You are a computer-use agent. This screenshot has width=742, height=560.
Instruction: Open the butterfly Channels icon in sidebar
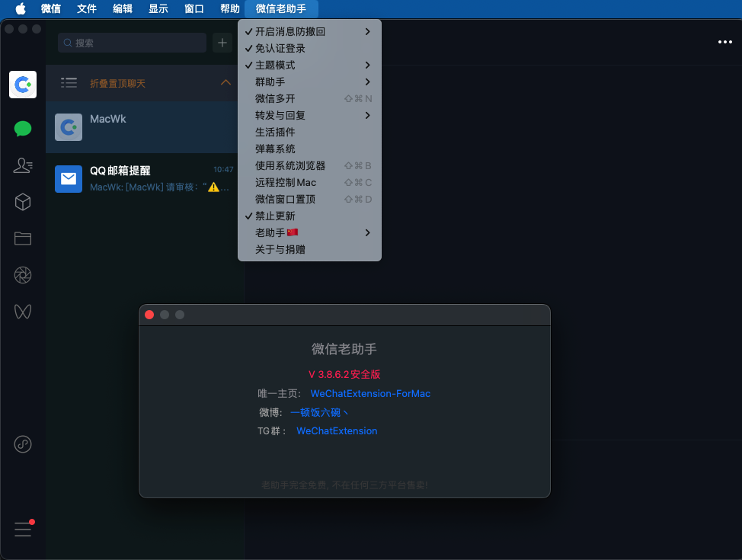click(x=23, y=312)
